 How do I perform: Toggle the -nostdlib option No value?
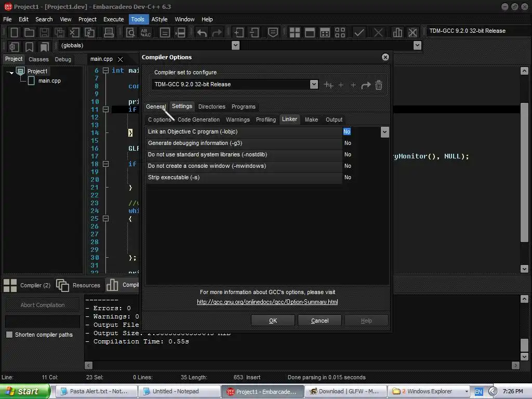348,154
